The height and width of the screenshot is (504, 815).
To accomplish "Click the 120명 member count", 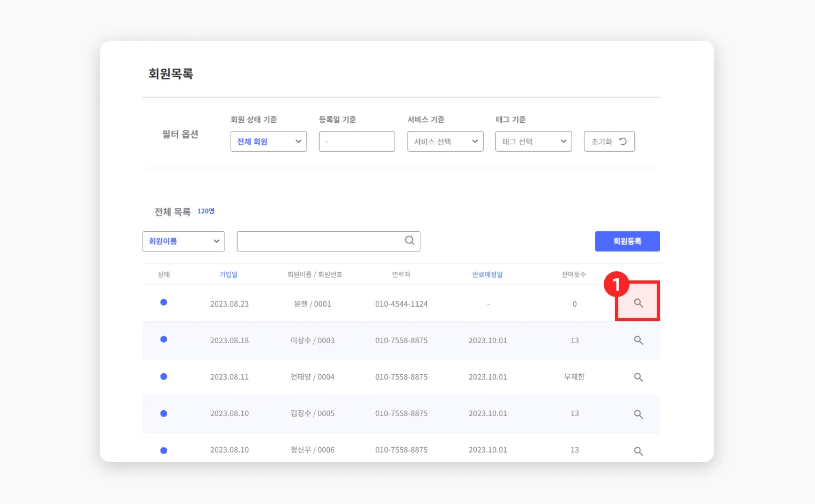I will [206, 211].
